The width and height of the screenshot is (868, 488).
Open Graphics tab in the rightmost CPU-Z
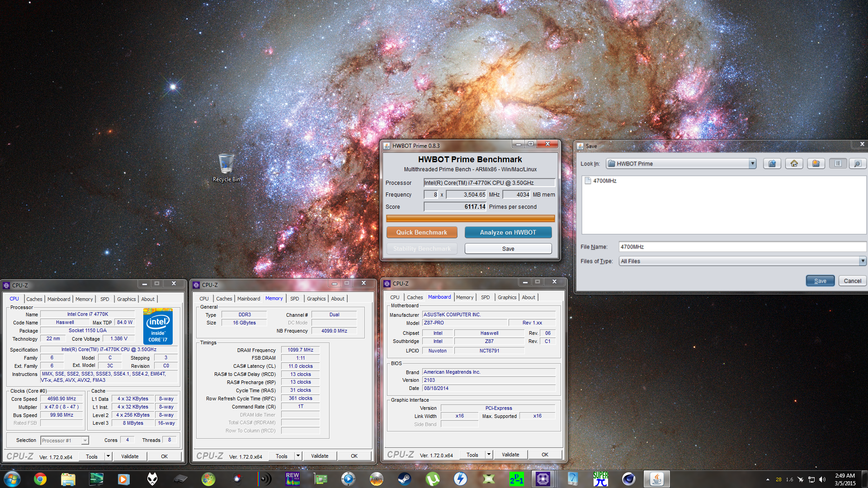click(507, 297)
